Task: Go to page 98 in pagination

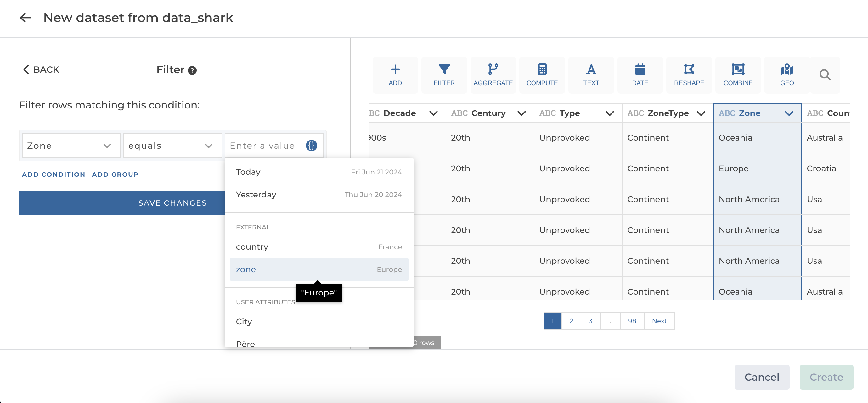Action: pos(632,321)
